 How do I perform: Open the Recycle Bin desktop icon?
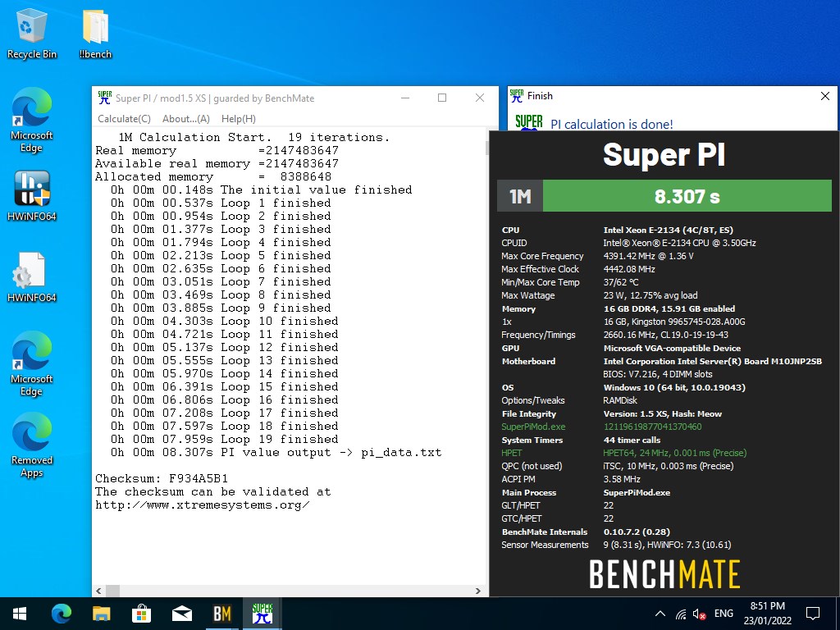click(x=32, y=34)
